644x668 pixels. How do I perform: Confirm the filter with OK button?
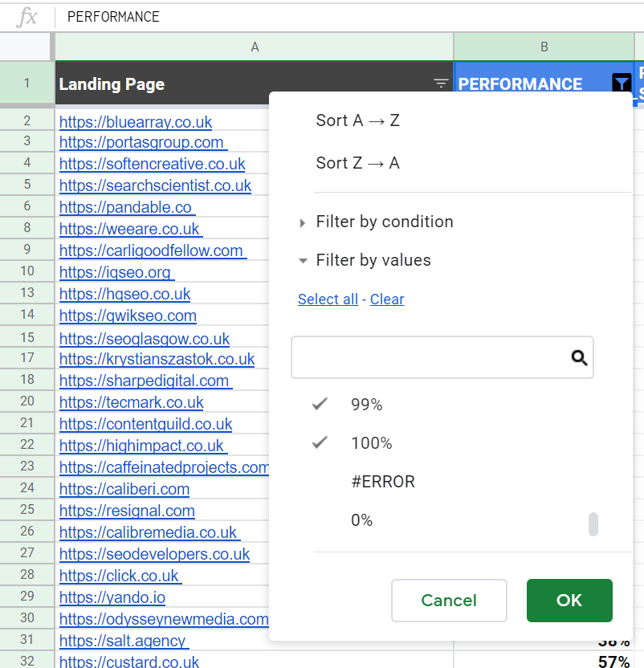tap(569, 601)
